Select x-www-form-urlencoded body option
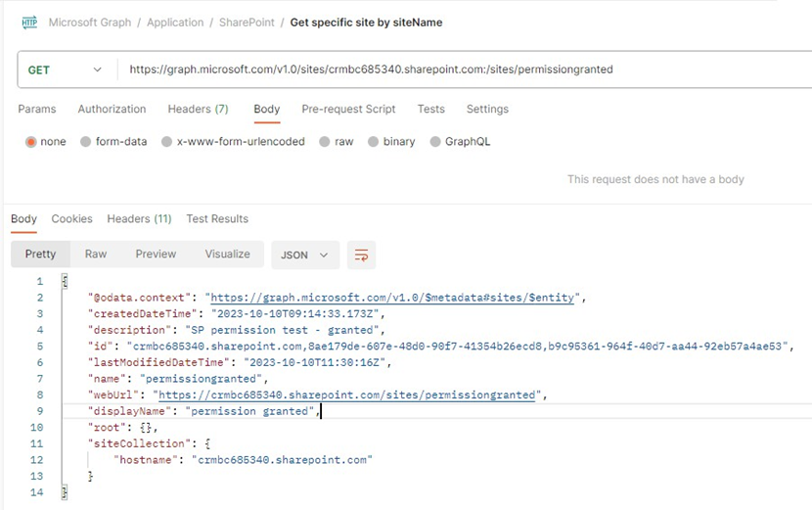The image size is (812, 510). point(167,142)
